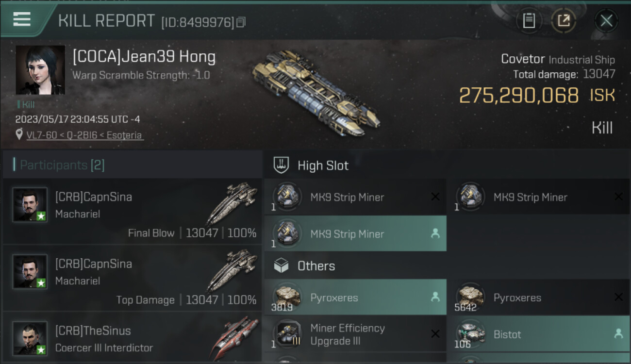
Task: Select the Miner Efficiency Upgrade III item
Action: coord(355,334)
